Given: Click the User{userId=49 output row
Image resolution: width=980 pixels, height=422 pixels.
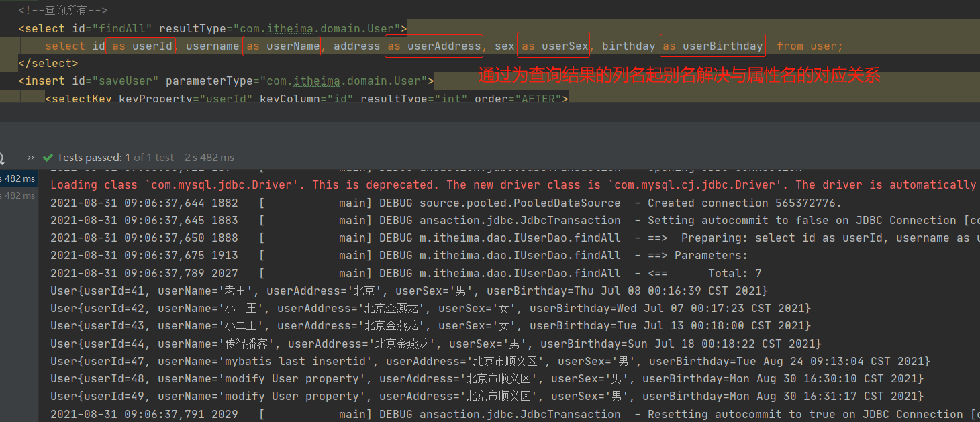Looking at the screenshot, I should coord(487,396).
